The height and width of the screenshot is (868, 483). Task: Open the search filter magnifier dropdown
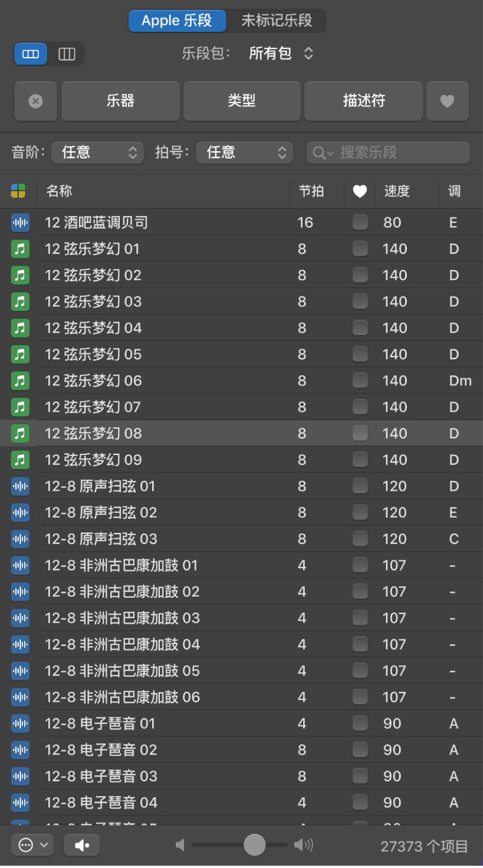pos(323,153)
